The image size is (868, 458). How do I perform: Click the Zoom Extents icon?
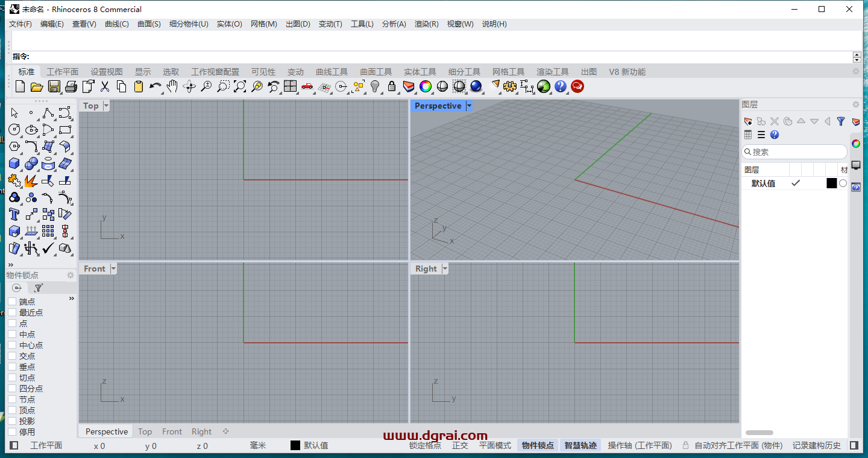click(240, 86)
